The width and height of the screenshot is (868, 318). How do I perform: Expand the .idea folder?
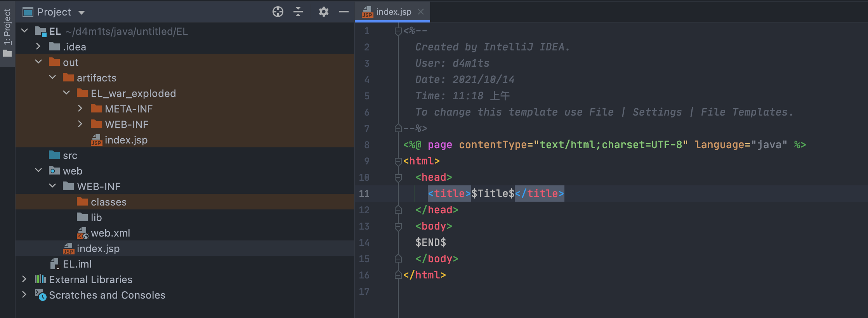[38, 46]
